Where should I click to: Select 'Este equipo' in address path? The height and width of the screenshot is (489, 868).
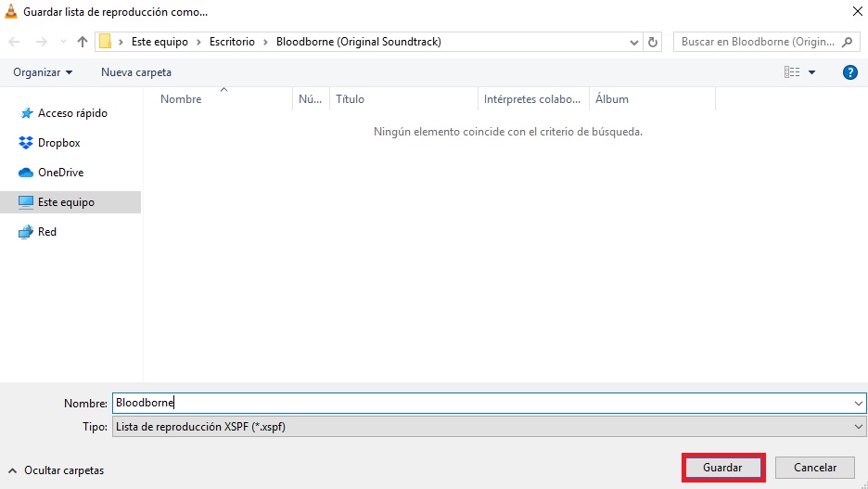pos(160,42)
